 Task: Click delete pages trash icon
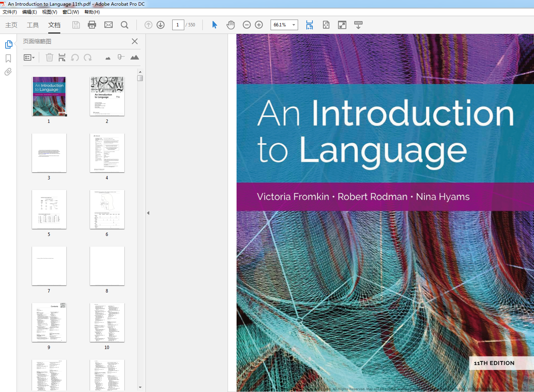(x=49, y=57)
